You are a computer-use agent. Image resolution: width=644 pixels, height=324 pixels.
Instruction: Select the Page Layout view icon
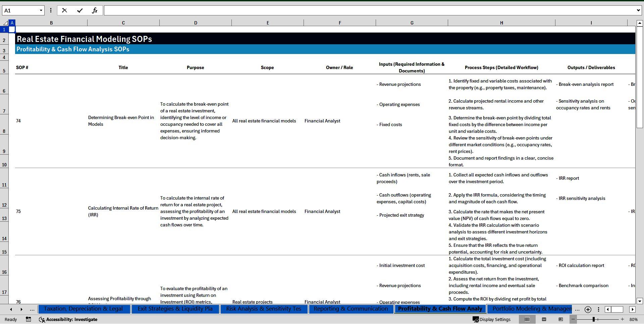pos(544,319)
